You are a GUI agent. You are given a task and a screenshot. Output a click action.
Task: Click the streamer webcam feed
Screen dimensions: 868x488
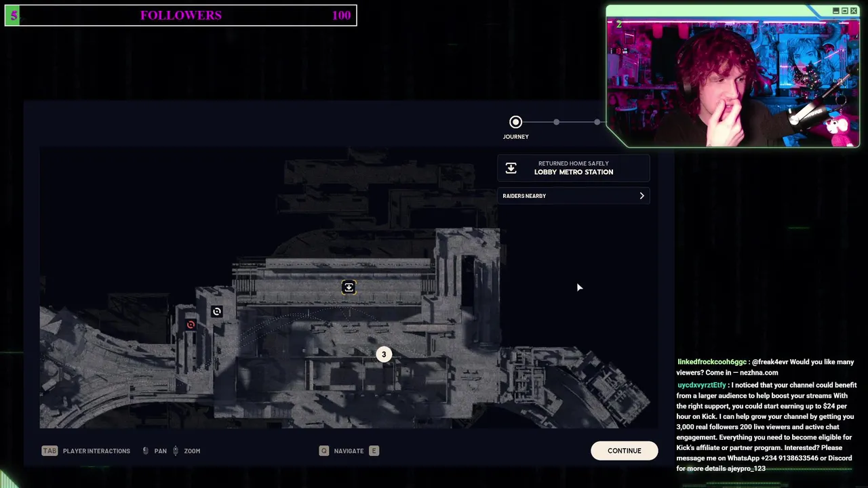(733, 82)
